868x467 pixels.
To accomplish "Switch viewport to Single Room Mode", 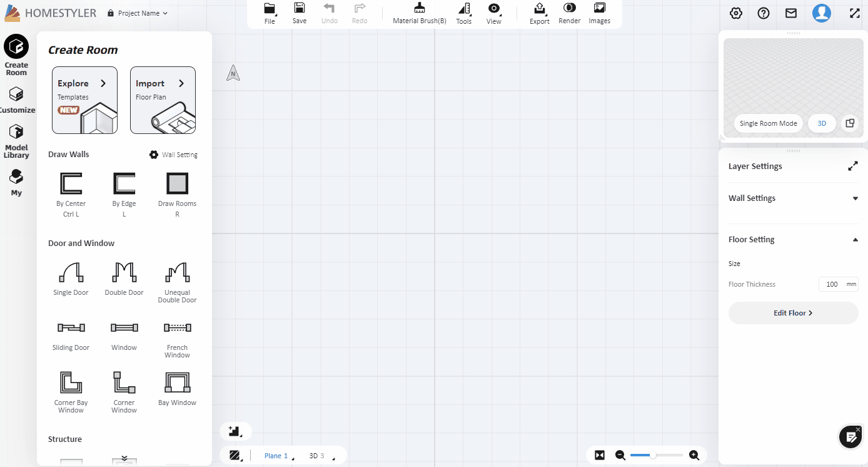I will (x=768, y=123).
